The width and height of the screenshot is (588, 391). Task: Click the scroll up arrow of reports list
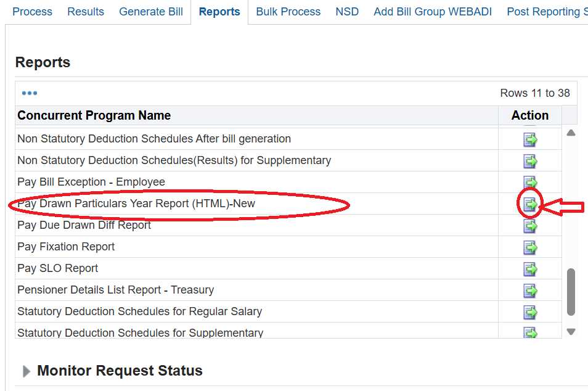tap(571, 133)
